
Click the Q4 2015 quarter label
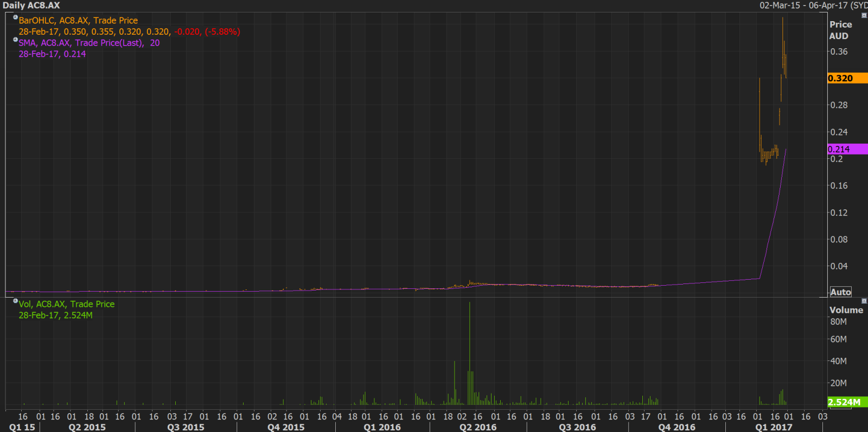tap(286, 427)
